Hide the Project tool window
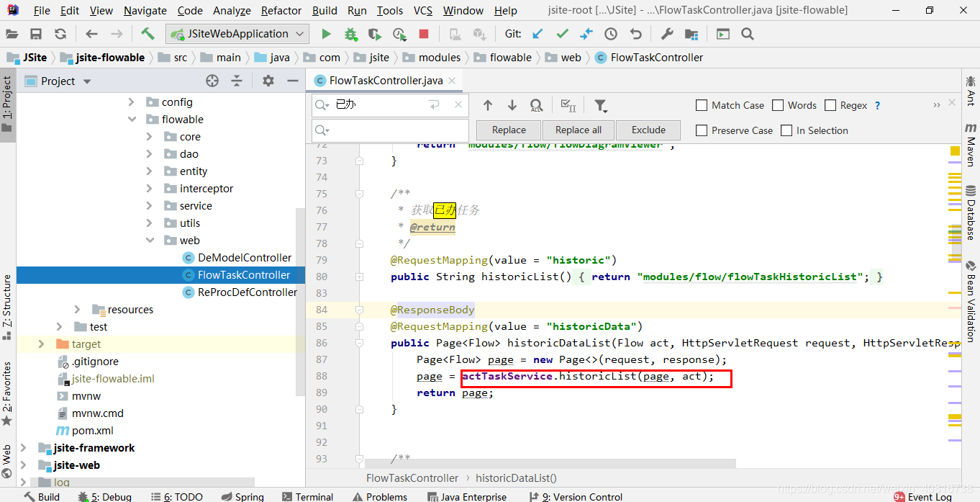This screenshot has width=980, height=502. pyautogui.click(x=292, y=81)
